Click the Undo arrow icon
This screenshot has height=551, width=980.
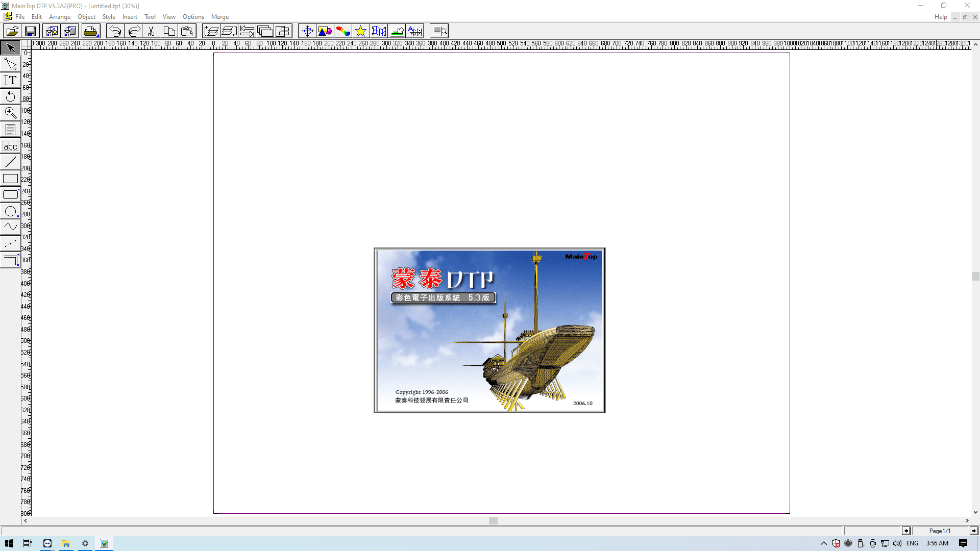coord(115,31)
